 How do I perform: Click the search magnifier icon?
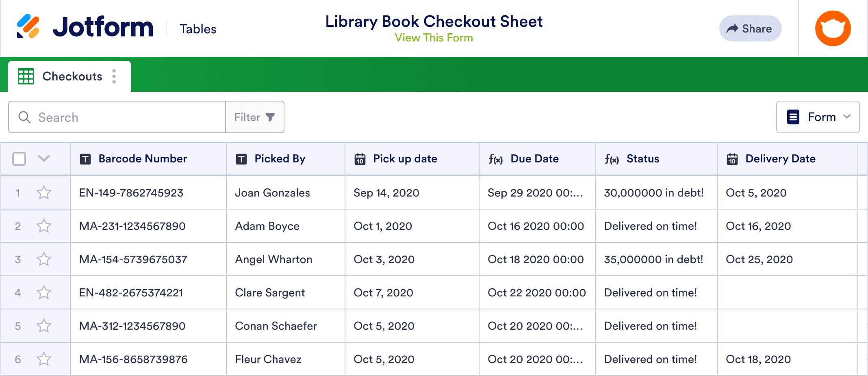click(x=24, y=117)
